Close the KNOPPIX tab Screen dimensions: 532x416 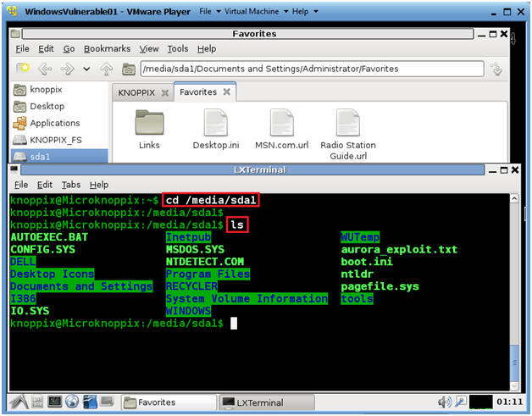tap(165, 92)
